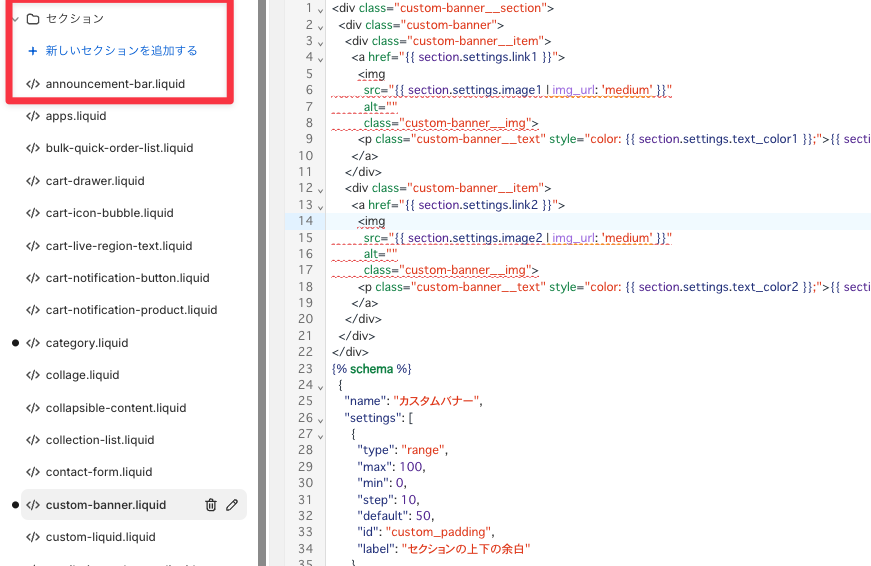Viewport: 871px width, 566px height.
Task: Click code icon of collection-list.liquid
Action: [33, 440]
